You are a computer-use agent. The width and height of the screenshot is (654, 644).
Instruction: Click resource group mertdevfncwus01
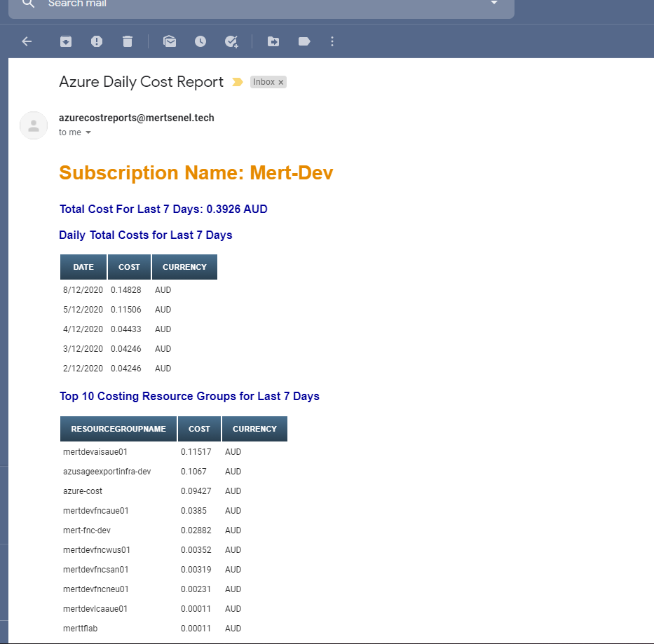[x=97, y=549]
